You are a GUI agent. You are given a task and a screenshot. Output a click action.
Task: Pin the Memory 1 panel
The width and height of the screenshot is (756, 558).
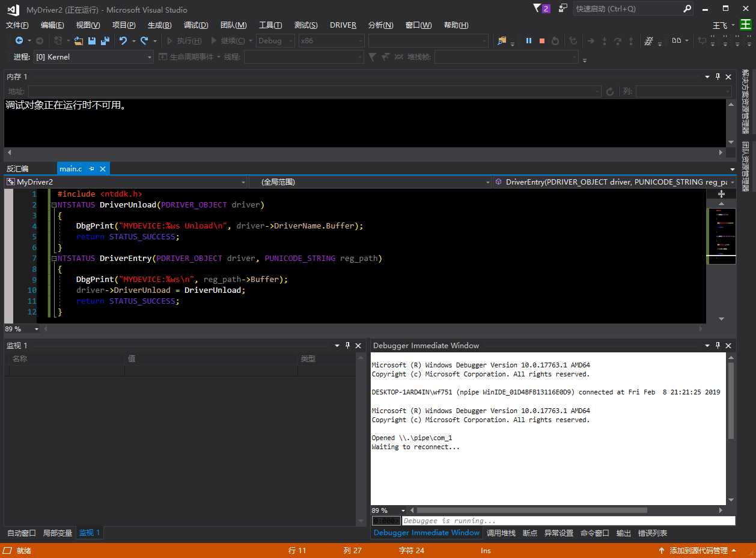click(x=718, y=76)
